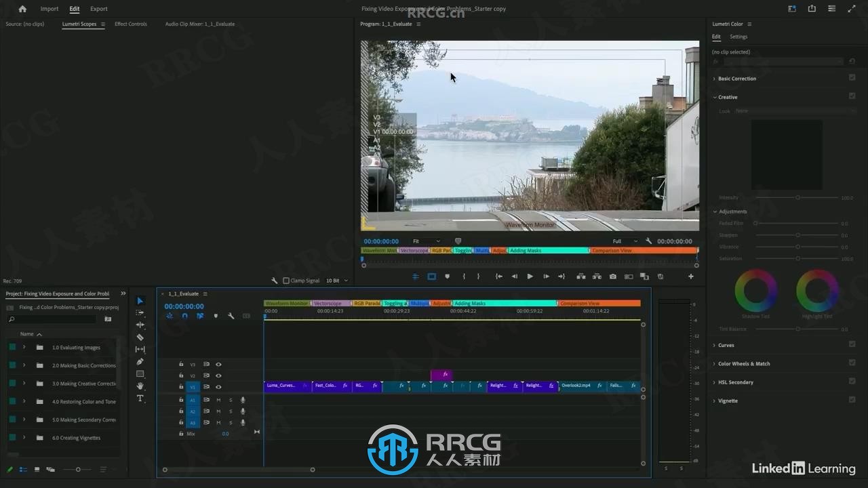Toggle Curves section enable checkbox
Image resolution: width=868 pixels, height=488 pixels.
852,344
